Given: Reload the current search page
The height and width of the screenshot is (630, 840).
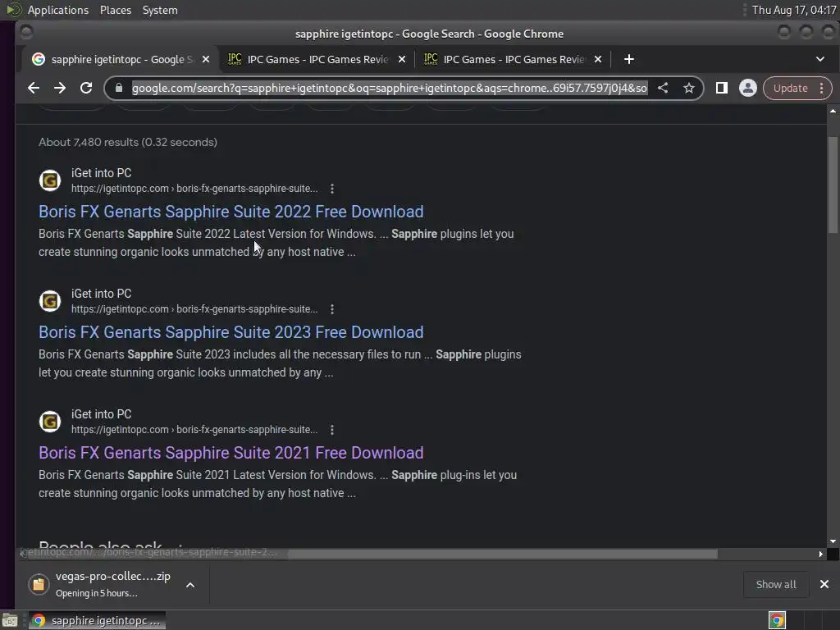Looking at the screenshot, I should pyautogui.click(x=85, y=88).
